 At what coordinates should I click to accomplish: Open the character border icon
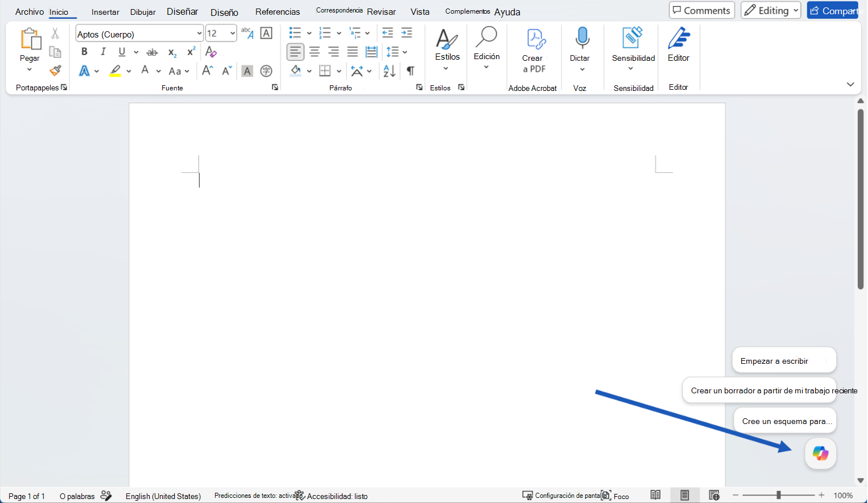point(266,33)
